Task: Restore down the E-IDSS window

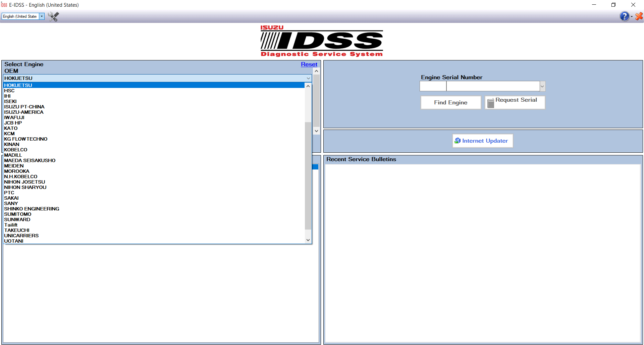Action: [x=613, y=5]
